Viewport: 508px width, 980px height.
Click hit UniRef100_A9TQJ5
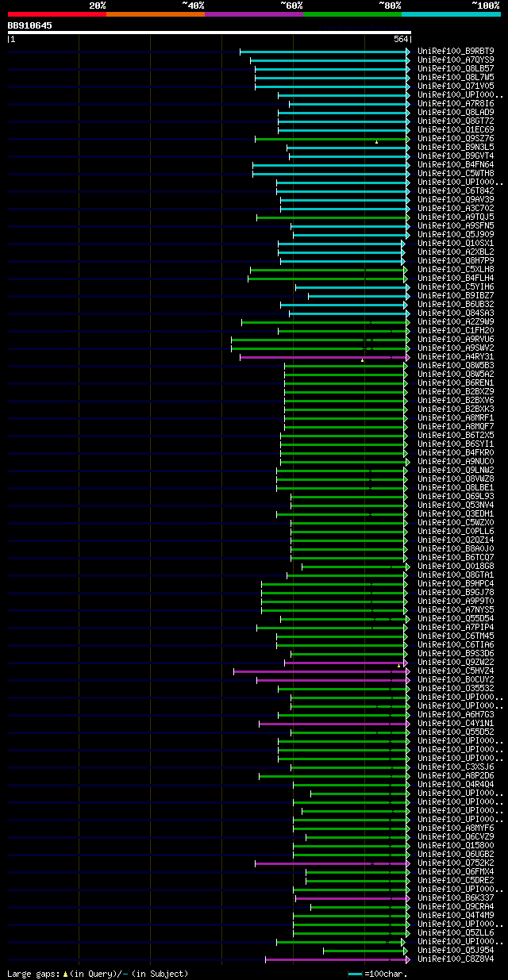[456, 217]
